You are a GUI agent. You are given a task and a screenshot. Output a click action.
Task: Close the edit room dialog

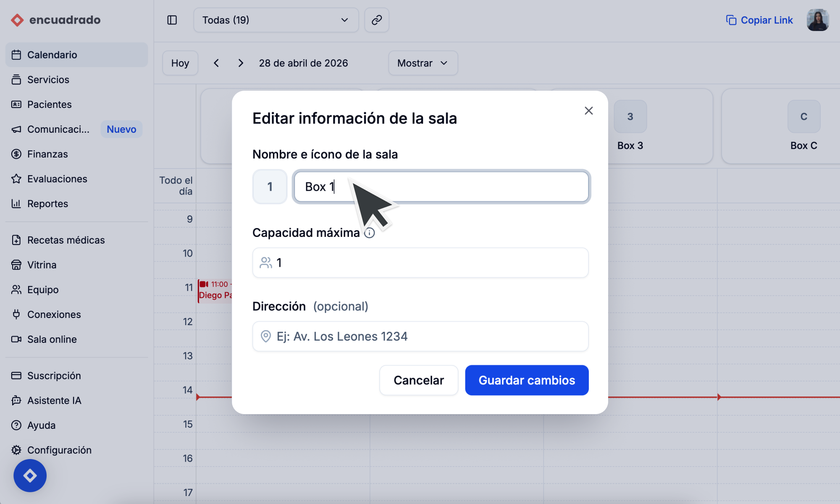tap(588, 110)
